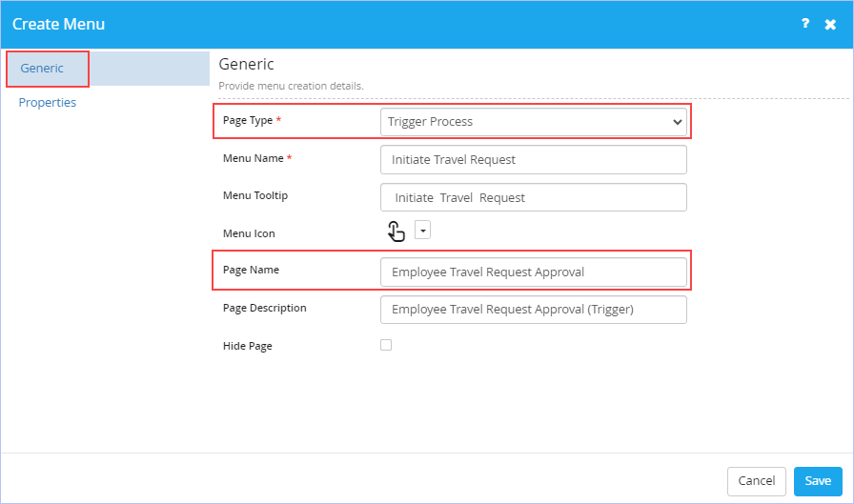The image size is (854, 504).
Task: Enable the Hide Page checkbox
Action: coord(386,345)
